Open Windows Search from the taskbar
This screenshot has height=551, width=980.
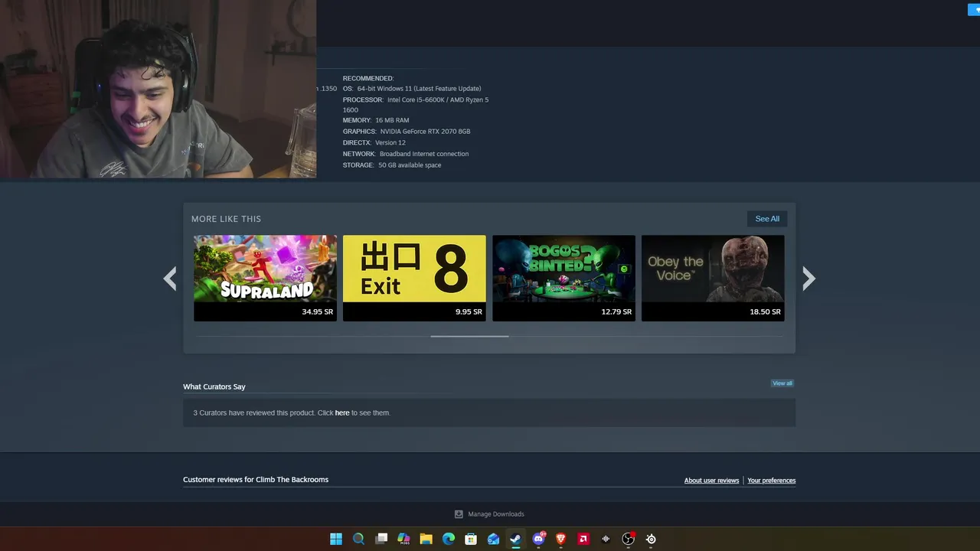[358, 539]
